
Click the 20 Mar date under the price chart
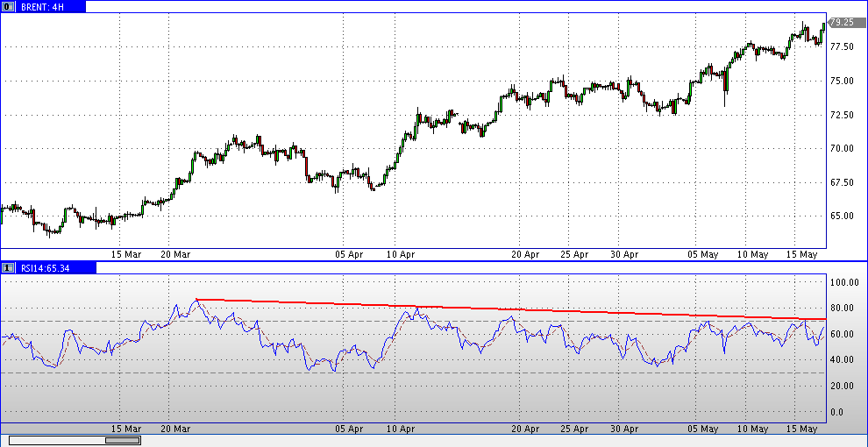click(175, 254)
